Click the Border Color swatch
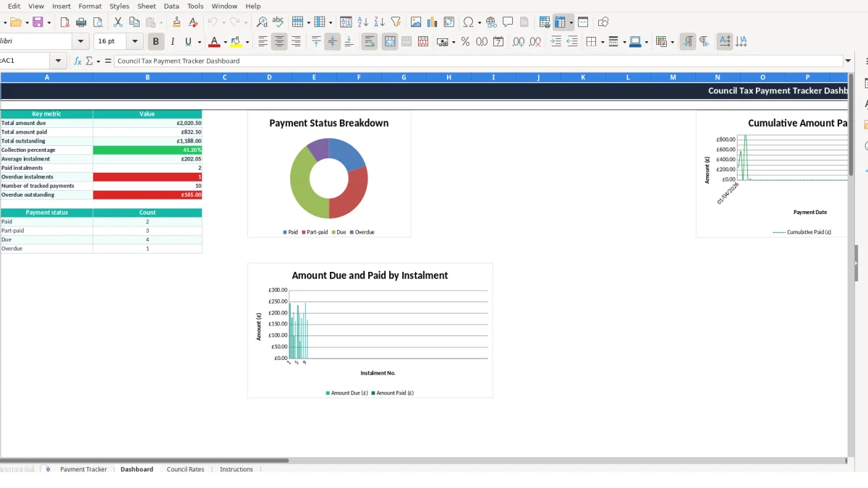Image resolution: width=868 pixels, height=488 pixels. (x=634, y=42)
